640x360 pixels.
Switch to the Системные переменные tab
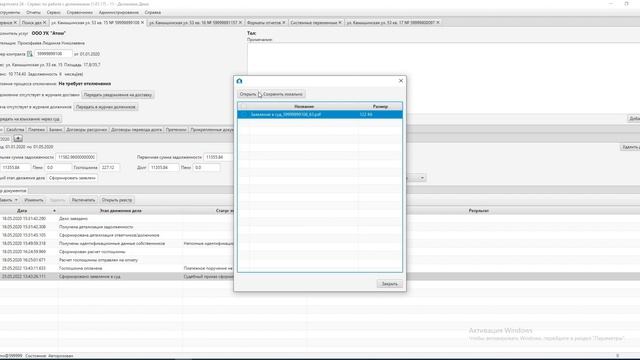pos(313,22)
